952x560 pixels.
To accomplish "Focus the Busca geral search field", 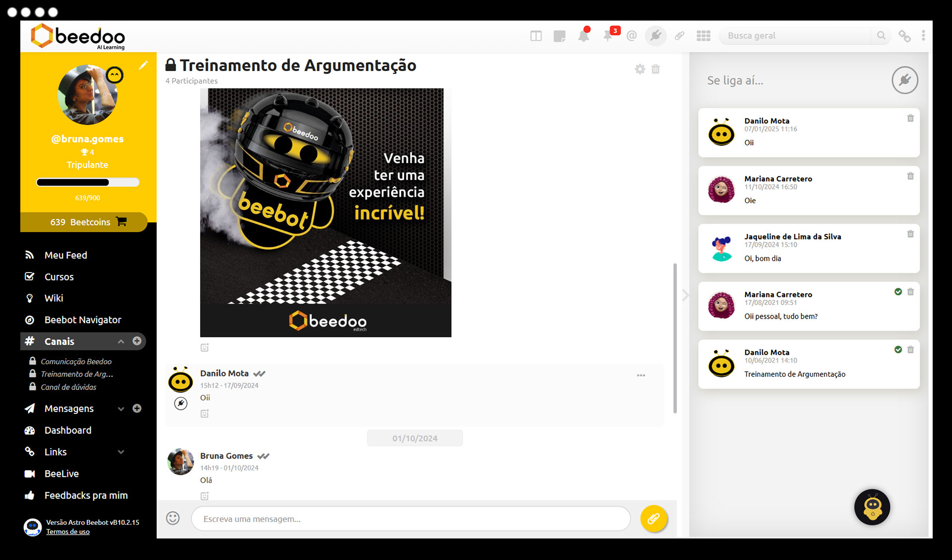I will click(x=796, y=36).
